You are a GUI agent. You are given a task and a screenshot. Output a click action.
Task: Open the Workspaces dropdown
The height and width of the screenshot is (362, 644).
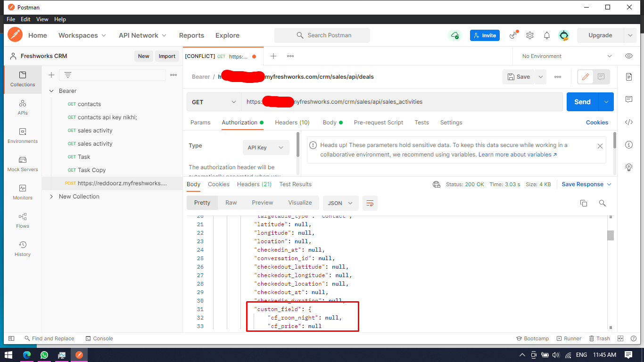pyautogui.click(x=83, y=35)
